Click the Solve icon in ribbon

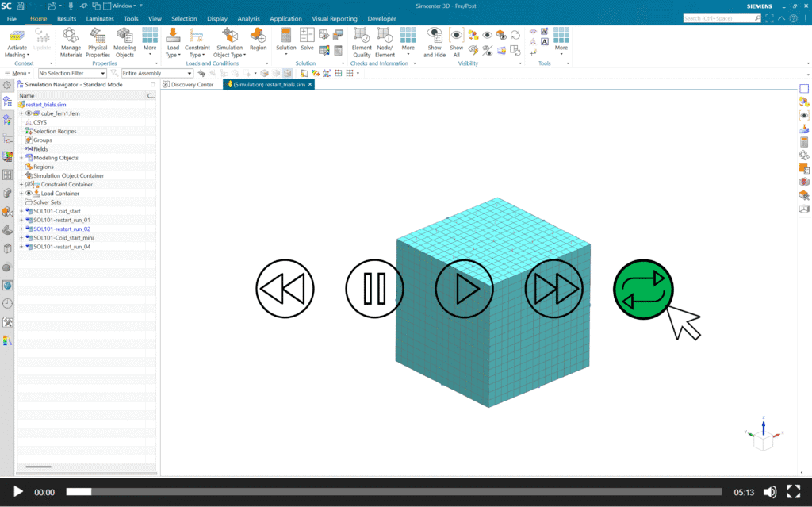click(x=307, y=36)
